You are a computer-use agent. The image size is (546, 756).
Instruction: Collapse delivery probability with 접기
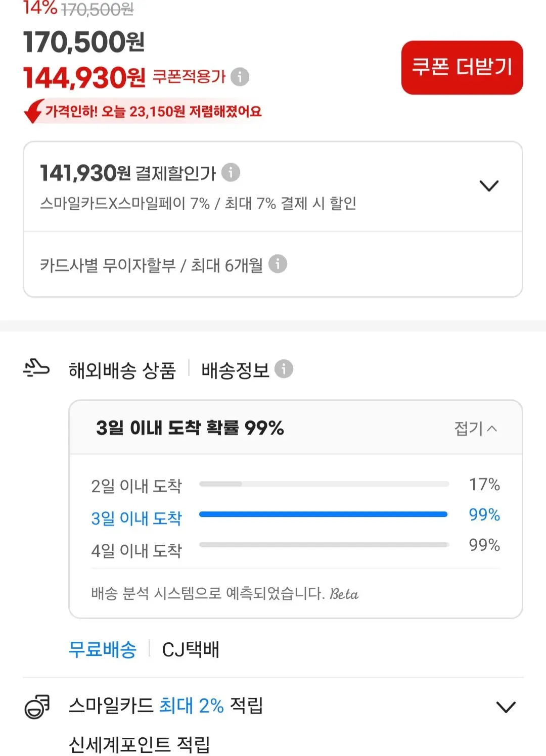pos(475,429)
